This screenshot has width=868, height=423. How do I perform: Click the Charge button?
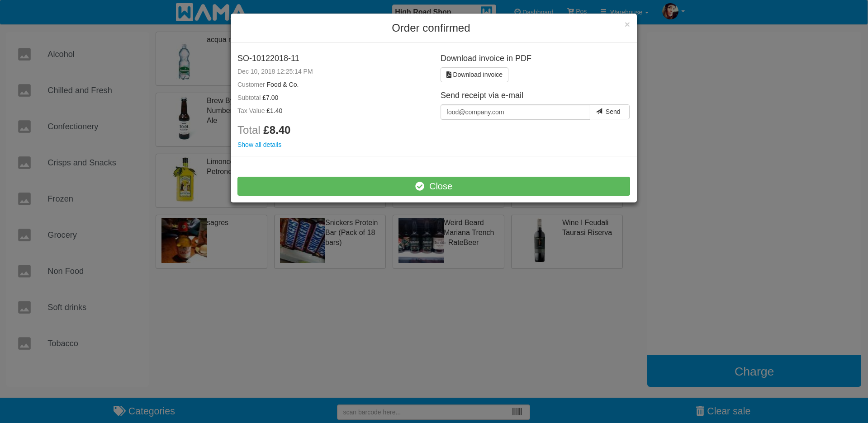coord(754,371)
